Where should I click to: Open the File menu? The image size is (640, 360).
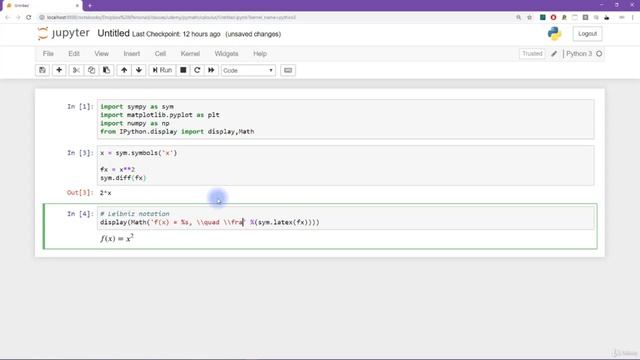(x=48, y=54)
